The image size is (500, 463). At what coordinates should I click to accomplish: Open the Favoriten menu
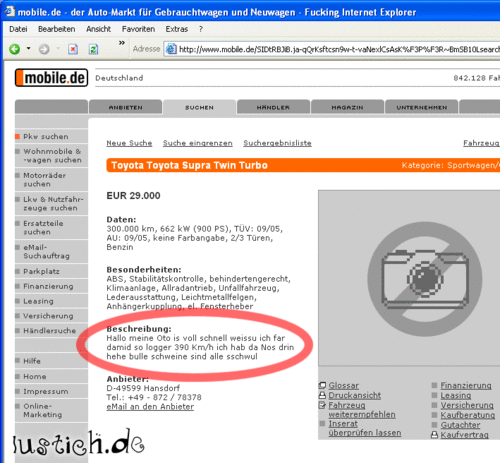pyautogui.click(x=138, y=29)
